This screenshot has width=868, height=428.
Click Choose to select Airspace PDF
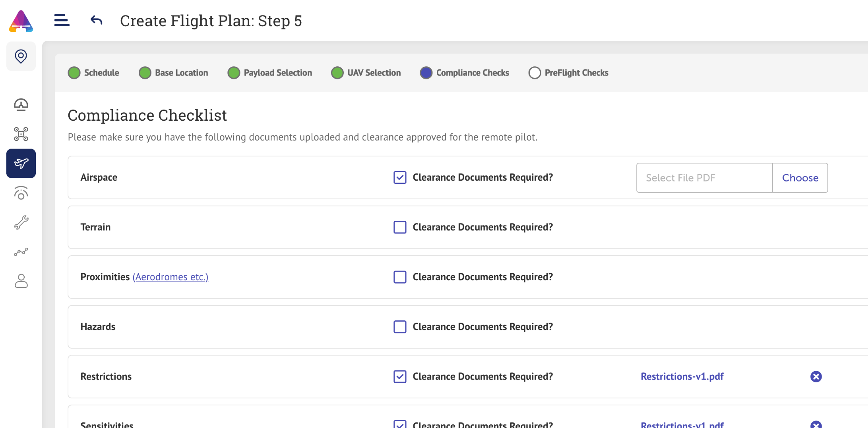800,178
